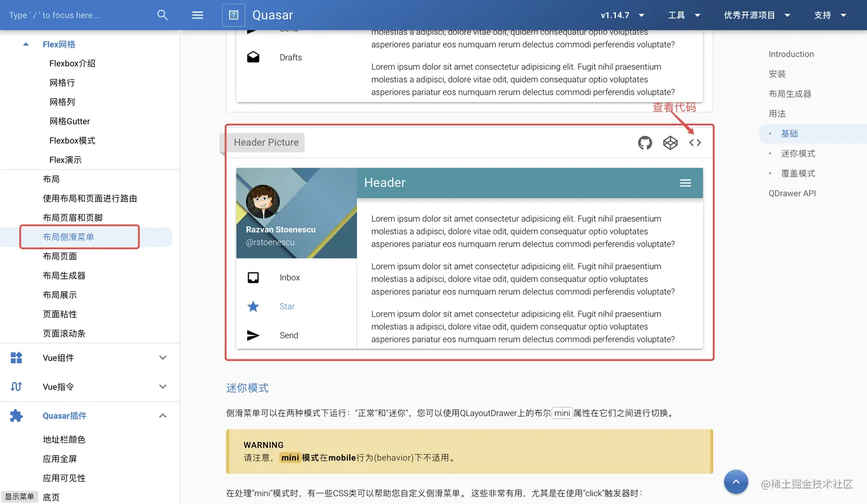Click the Inbox icon in demo drawer
The width and height of the screenshot is (867, 504).
pos(253,278)
